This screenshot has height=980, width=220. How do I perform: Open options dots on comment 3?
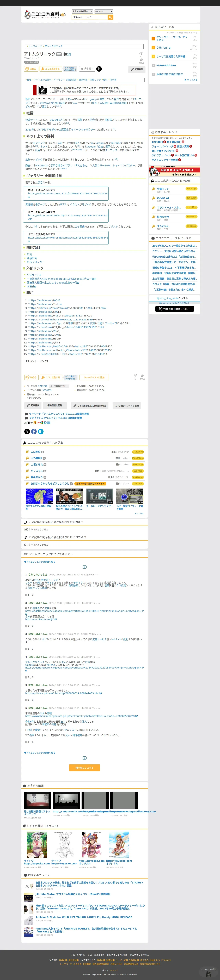[99, 634]
